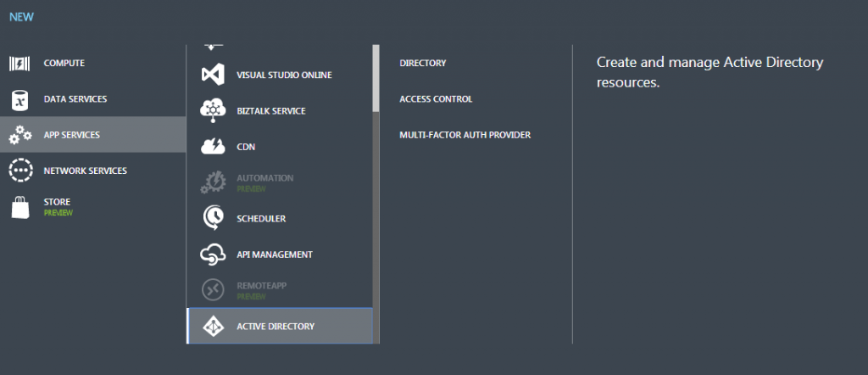Select the APP SERVICES category
Viewport: 868px width, 375px height.
pos(93,135)
